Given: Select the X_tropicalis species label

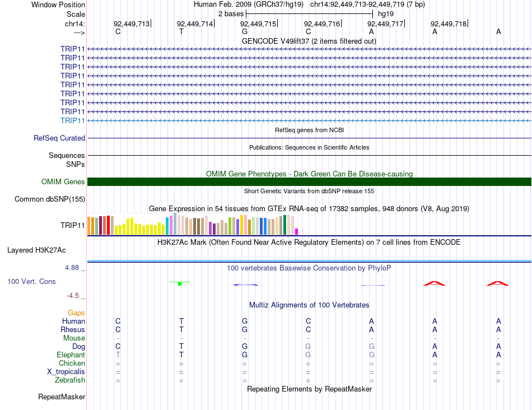Looking at the screenshot, I should click(x=66, y=372).
